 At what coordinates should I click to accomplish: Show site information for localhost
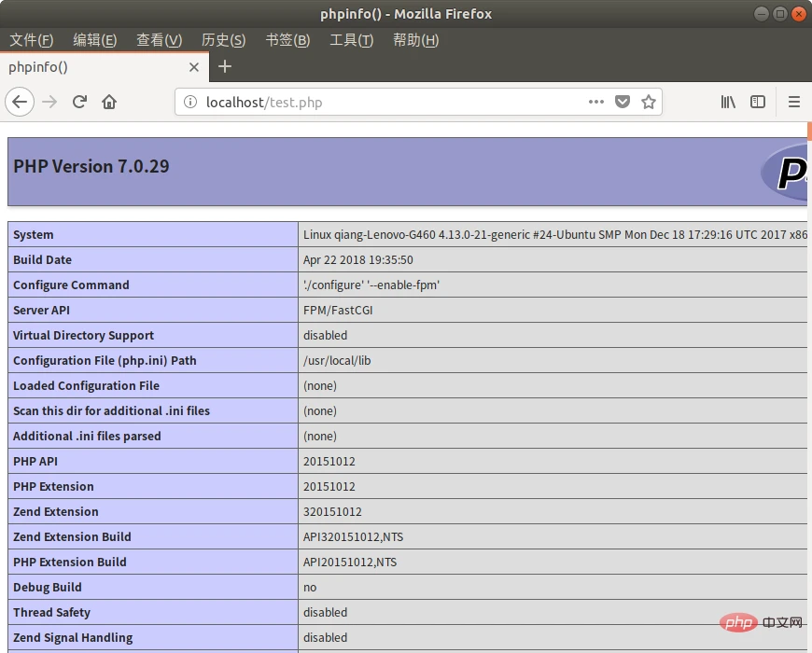(190, 103)
